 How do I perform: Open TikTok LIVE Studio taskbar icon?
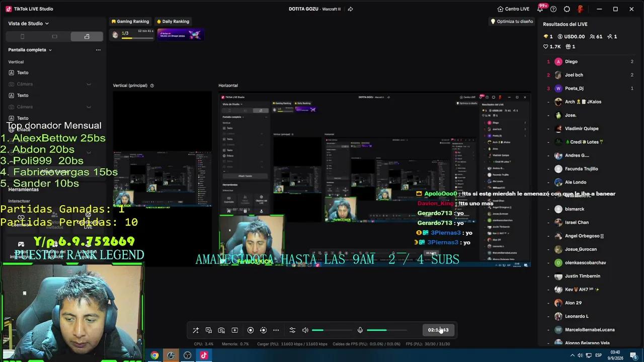[204, 355]
